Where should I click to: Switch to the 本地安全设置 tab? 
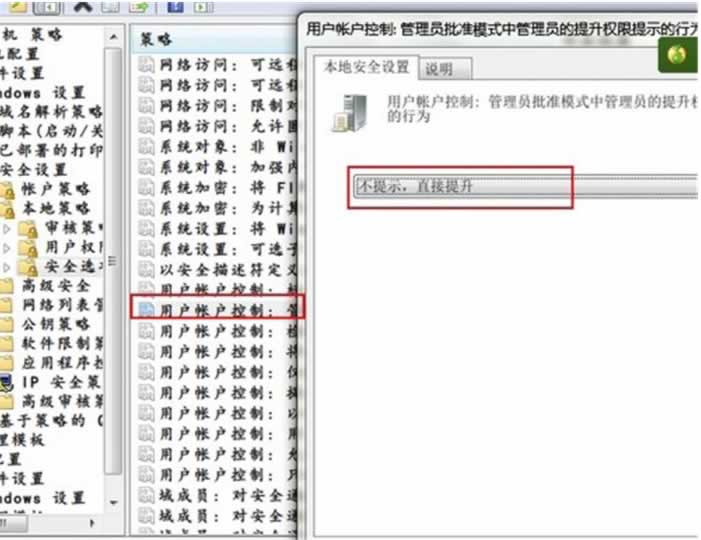tap(366, 68)
